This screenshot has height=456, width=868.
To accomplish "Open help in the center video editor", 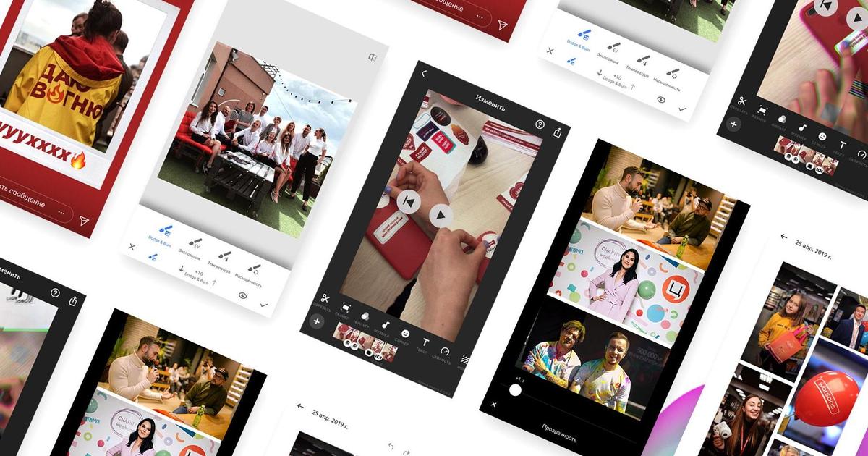I will (x=540, y=124).
